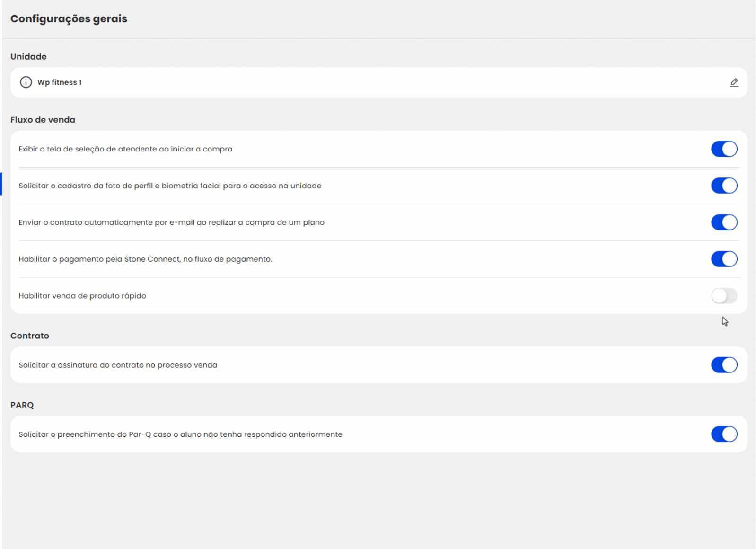Disable the Par-Q questionnaire request toggle
The height and width of the screenshot is (549, 756).
(x=724, y=434)
